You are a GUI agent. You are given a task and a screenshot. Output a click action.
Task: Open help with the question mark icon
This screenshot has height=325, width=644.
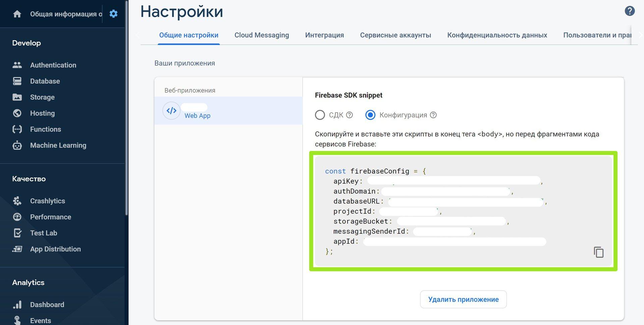(630, 11)
